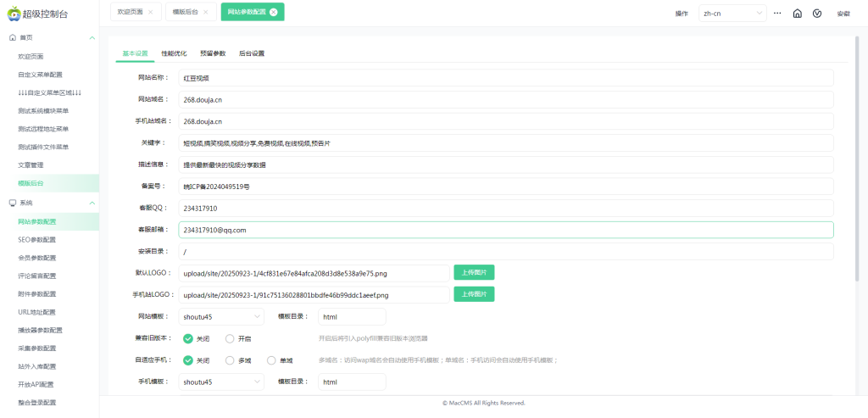Close the 网站参数配置 tab

pyautogui.click(x=273, y=12)
